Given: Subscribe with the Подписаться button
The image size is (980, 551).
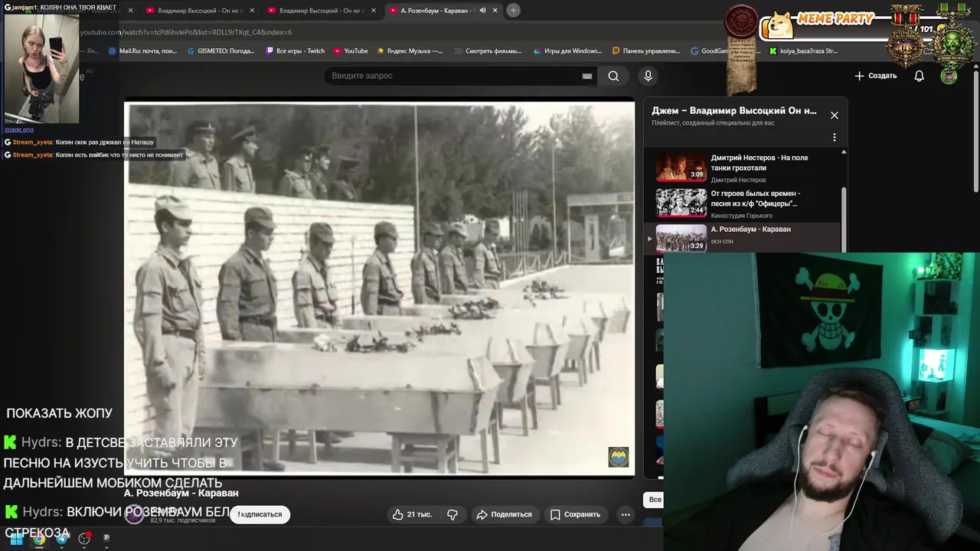Looking at the screenshot, I should click(260, 514).
